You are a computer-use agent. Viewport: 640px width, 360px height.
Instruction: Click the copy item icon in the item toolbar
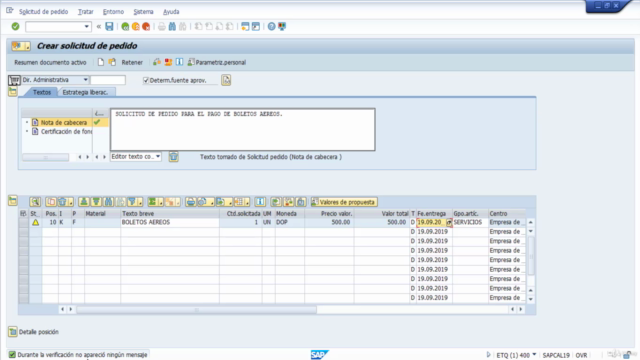tap(51, 202)
